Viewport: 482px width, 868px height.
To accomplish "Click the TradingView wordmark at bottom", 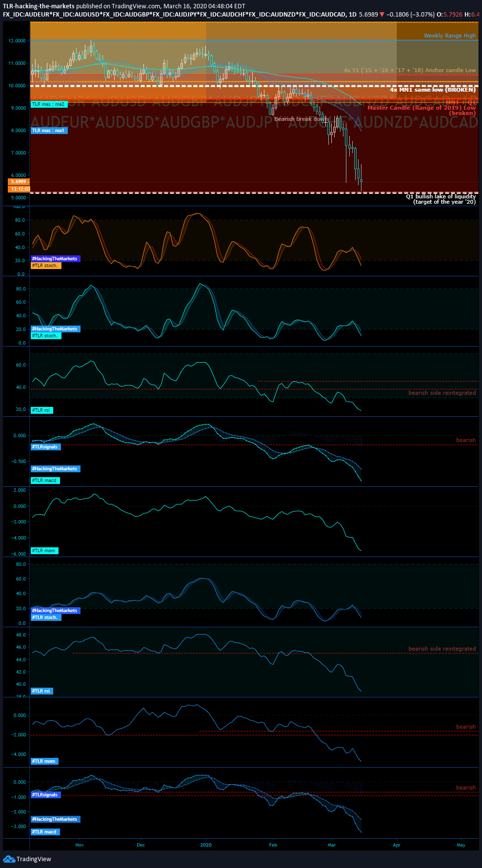I will coord(34,859).
